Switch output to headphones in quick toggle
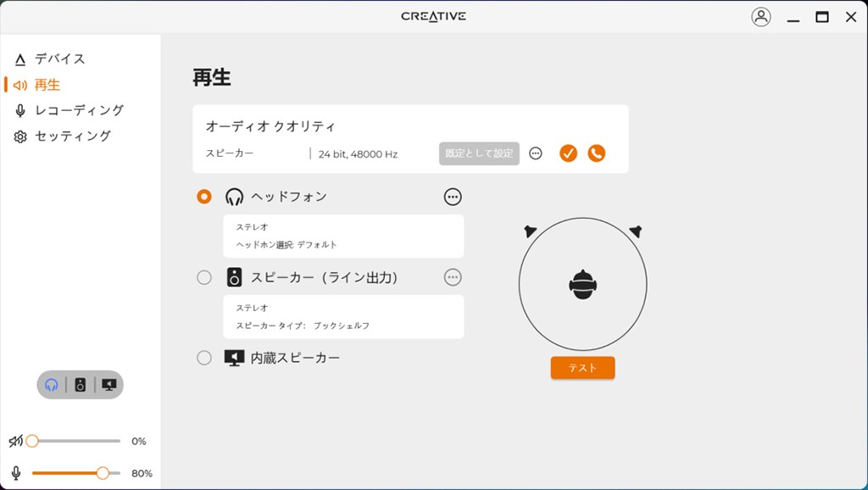This screenshot has width=868, height=490. [52, 385]
